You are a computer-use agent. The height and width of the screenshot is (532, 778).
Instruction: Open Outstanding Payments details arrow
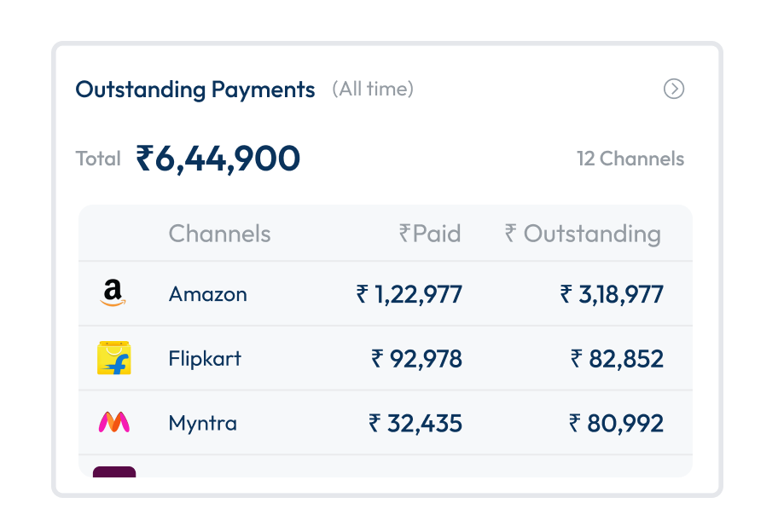(x=674, y=89)
